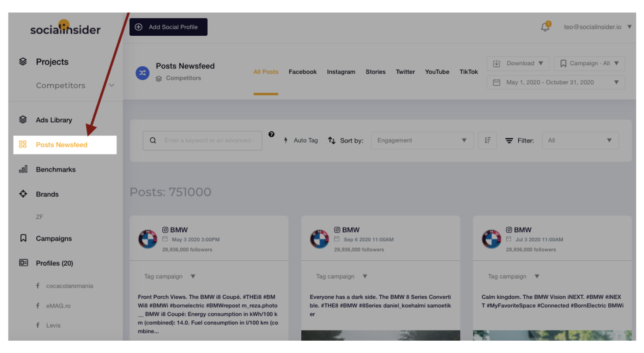Switch to the TikTok tab
This screenshot has width=644, height=353.
469,72
